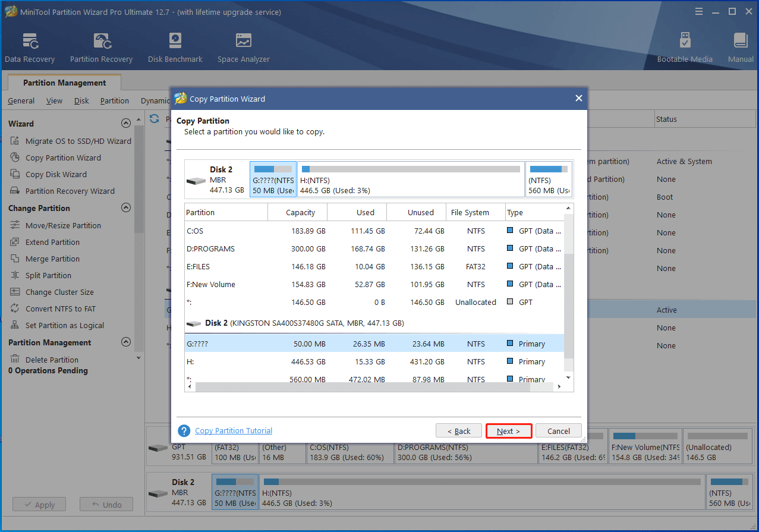Select the 146.50 GB unallocated row
The width and height of the screenshot is (759, 532).
point(374,302)
